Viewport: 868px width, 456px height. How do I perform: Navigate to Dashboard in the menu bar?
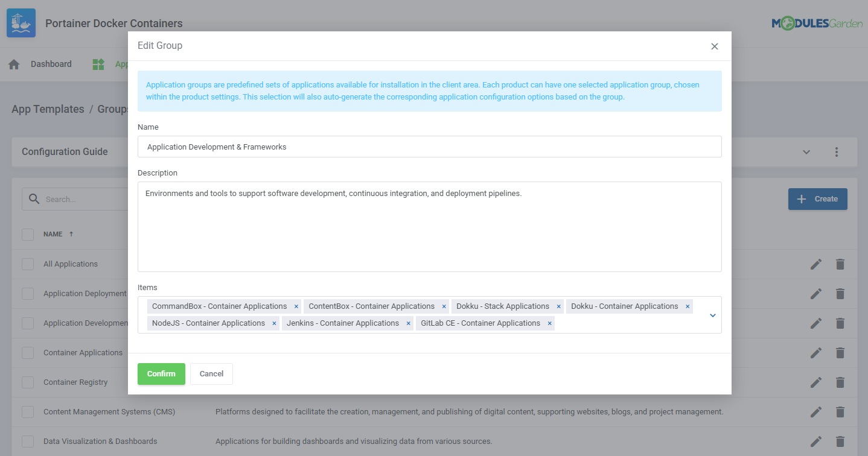pyautogui.click(x=51, y=63)
